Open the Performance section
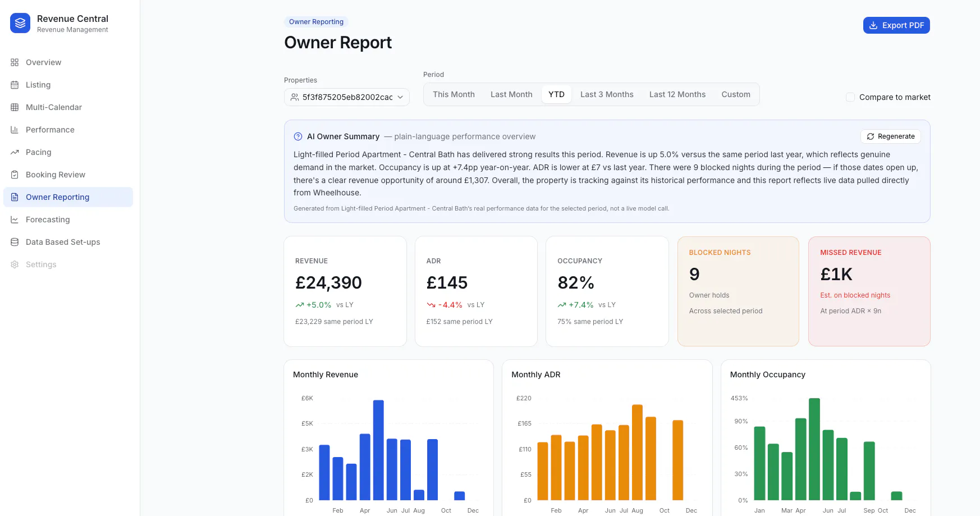980x516 pixels. [68, 130]
